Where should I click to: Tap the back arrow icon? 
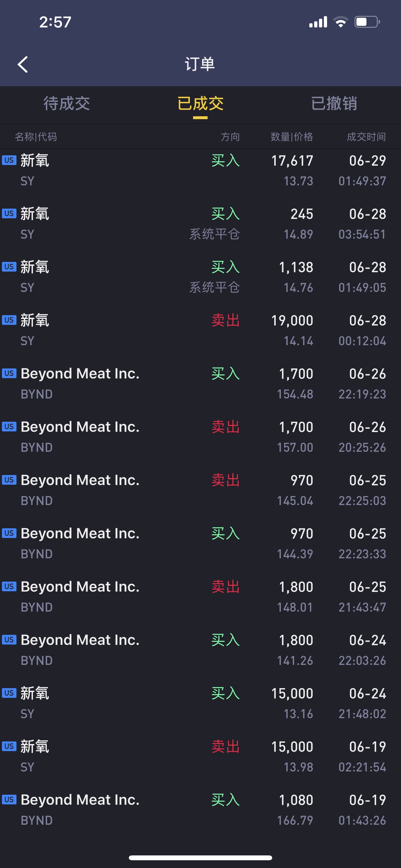[23, 64]
